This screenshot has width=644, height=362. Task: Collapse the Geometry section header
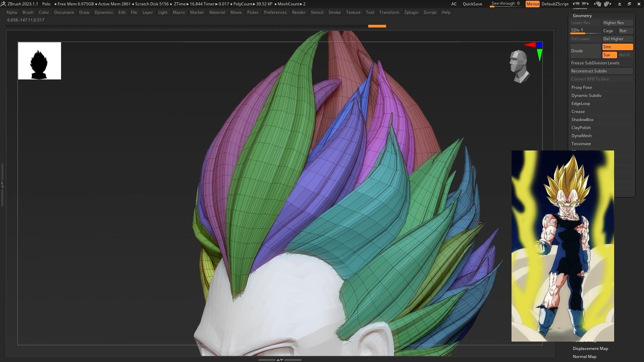(582, 16)
